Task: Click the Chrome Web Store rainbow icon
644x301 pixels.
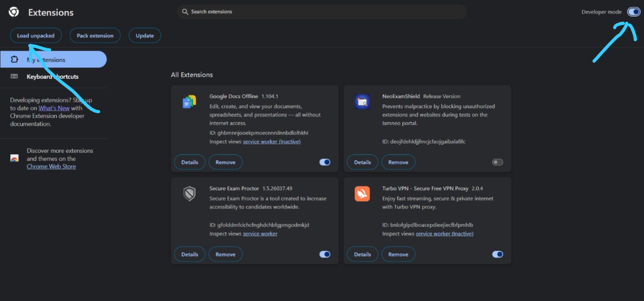Action: point(14,158)
